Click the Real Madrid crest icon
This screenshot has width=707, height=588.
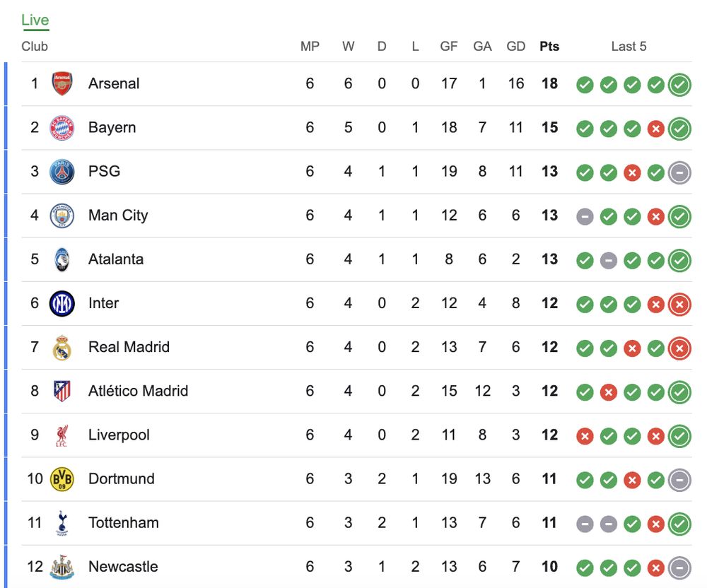point(62,348)
